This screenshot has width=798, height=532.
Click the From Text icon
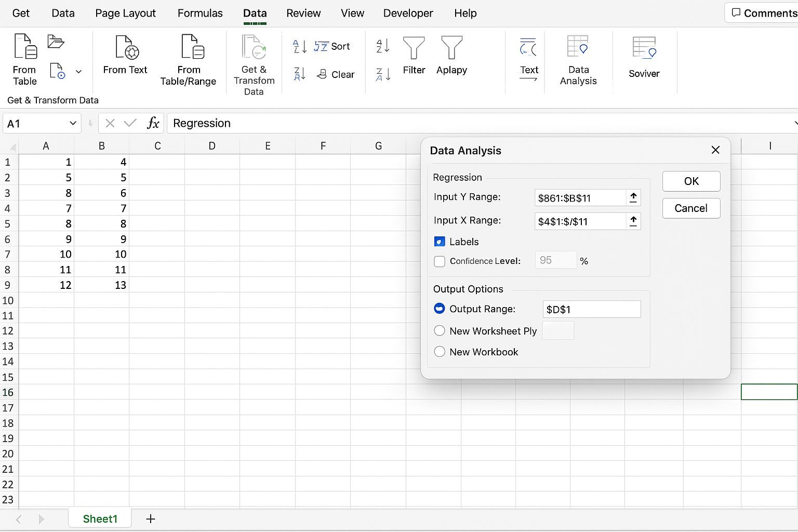[x=127, y=47]
